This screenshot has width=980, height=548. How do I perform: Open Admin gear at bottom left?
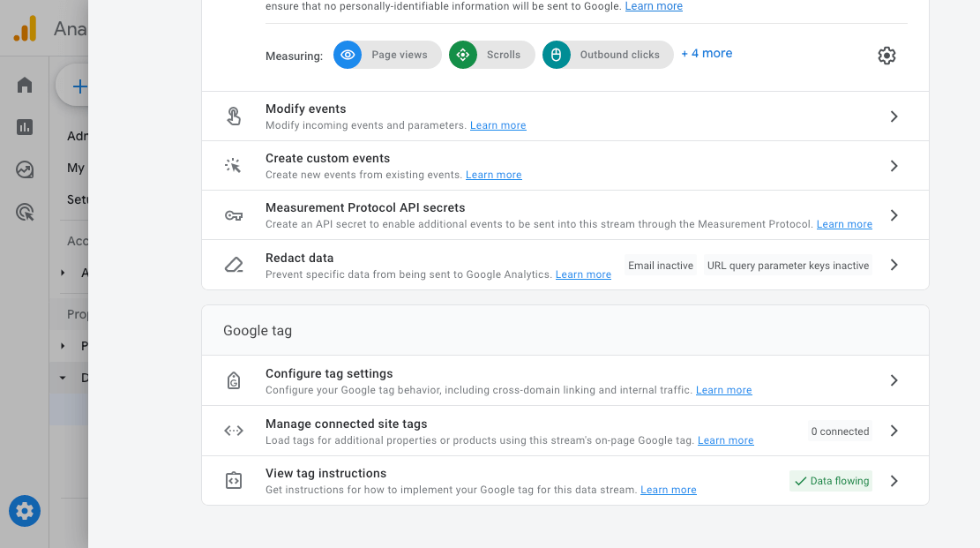pyautogui.click(x=25, y=511)
